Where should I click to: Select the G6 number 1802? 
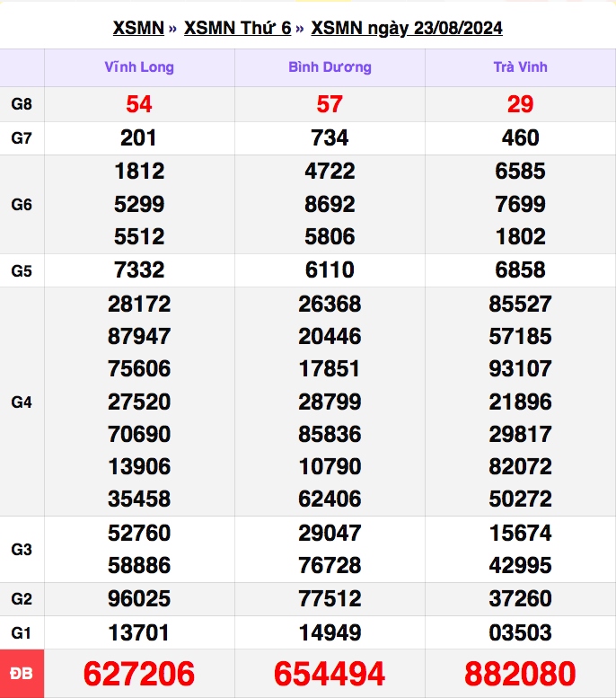[520, 236]
